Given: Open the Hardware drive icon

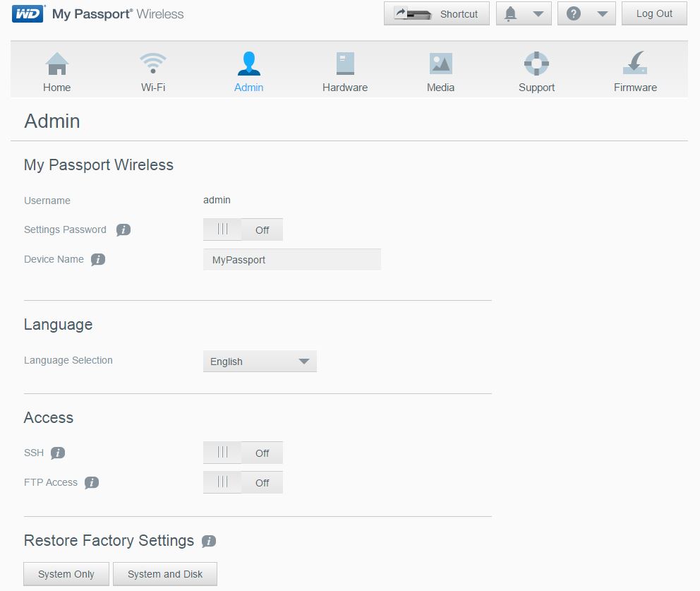Looking at the screenshot, I should 345,64.
